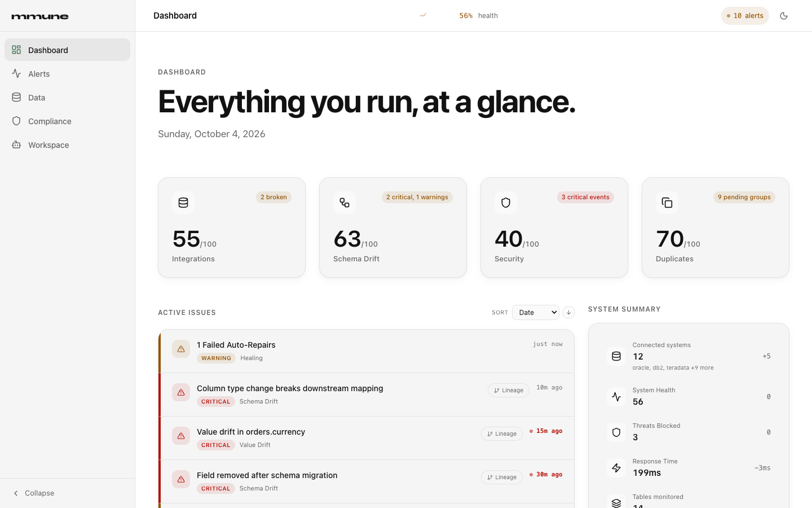Click the Response Time lightning icon
The height and width of the screenshot is (508, 812).
click(x=616, y=467)
